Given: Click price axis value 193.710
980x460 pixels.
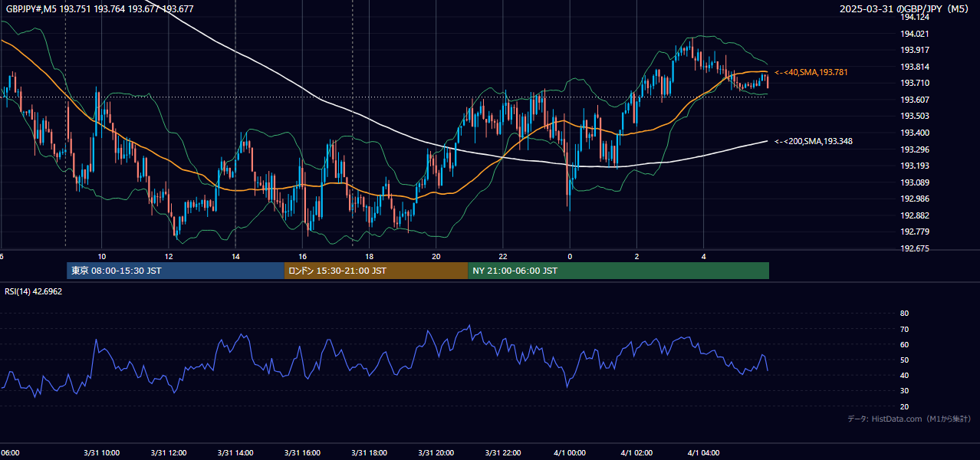Looking at the screenshot, I should [916, 83].
